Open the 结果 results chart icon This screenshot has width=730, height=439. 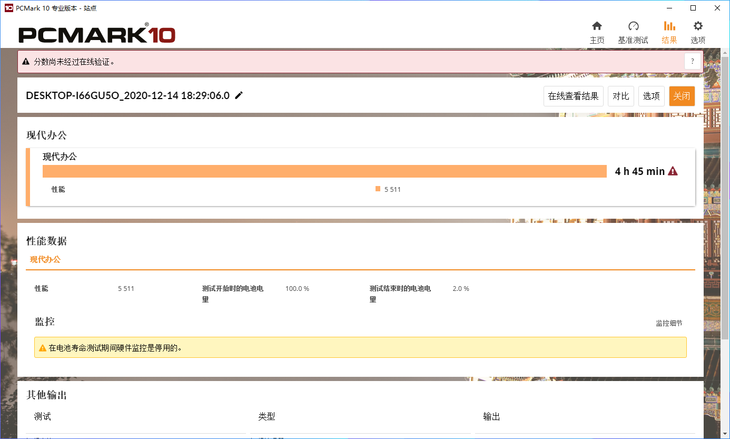point(669,27)
